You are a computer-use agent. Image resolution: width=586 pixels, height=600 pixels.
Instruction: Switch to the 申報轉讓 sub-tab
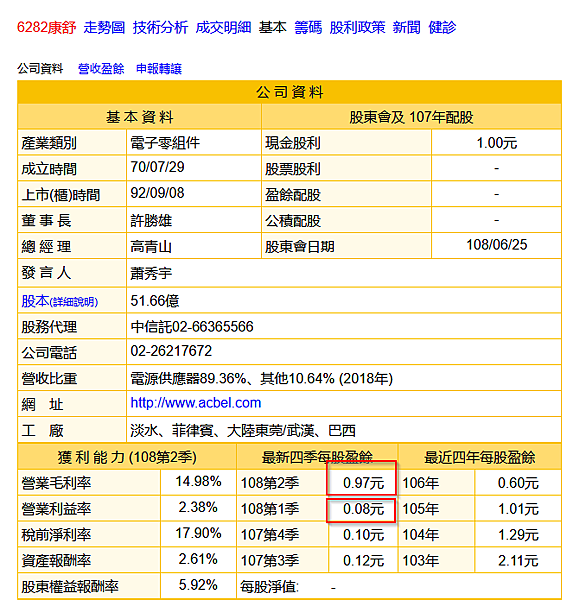159,68
